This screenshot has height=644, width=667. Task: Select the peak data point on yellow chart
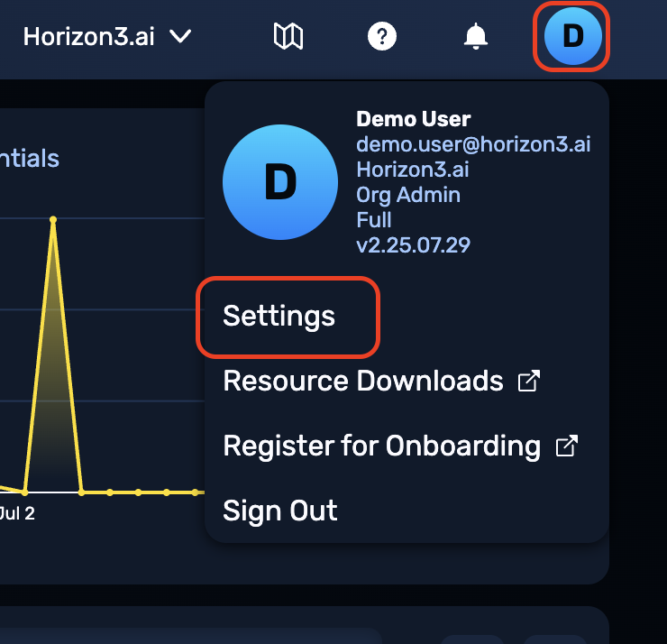point(53,220)
